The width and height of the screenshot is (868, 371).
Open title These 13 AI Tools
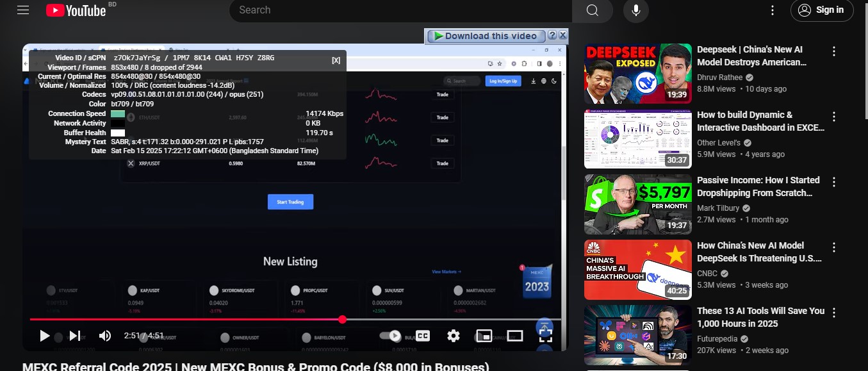point(761,317)
